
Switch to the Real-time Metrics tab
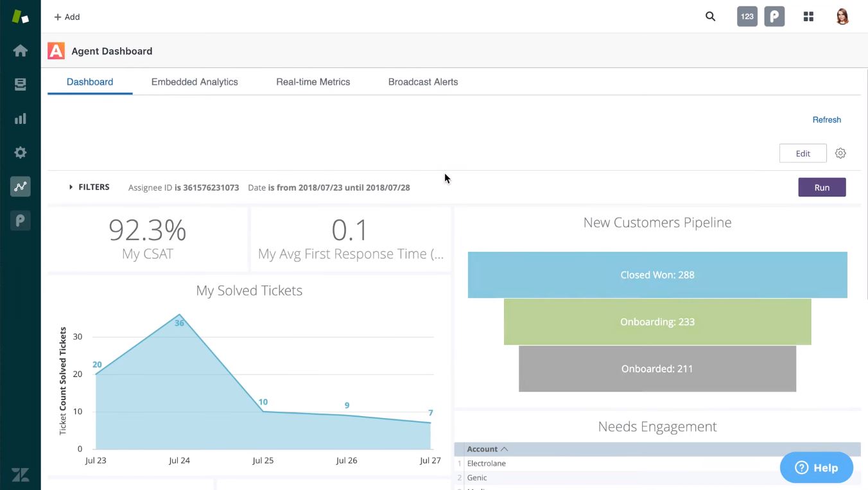tap(313, 82)
